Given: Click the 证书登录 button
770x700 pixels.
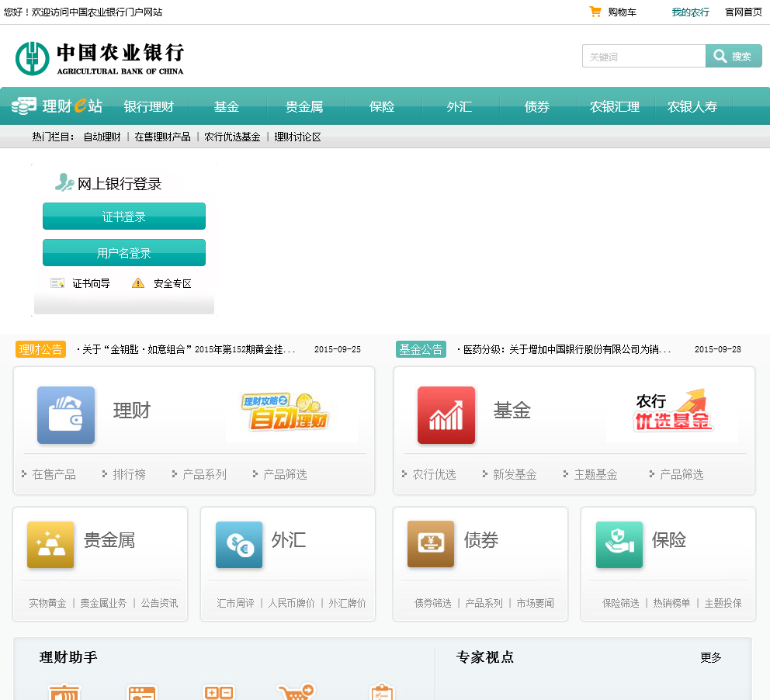Looking at the screenshot, I should (123, 216).
